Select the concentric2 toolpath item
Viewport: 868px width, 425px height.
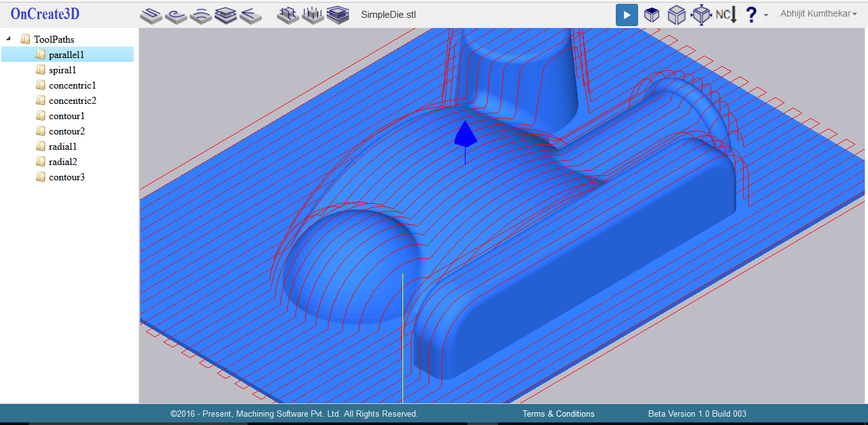coord(73,101)
